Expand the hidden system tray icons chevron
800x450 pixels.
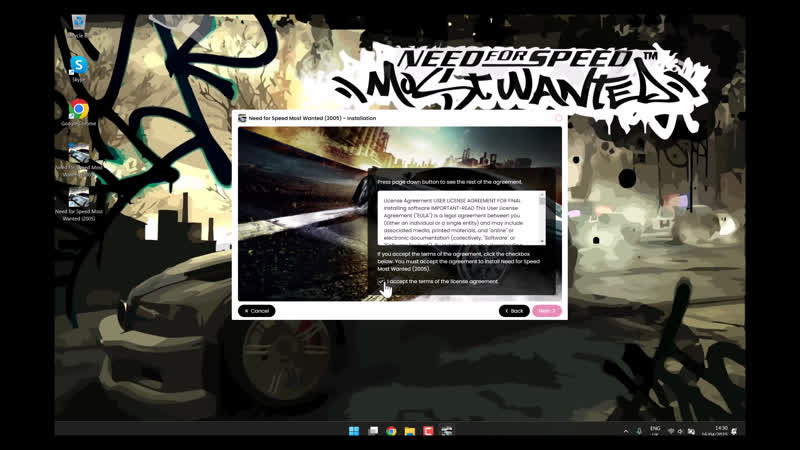(x=626, y=432)
